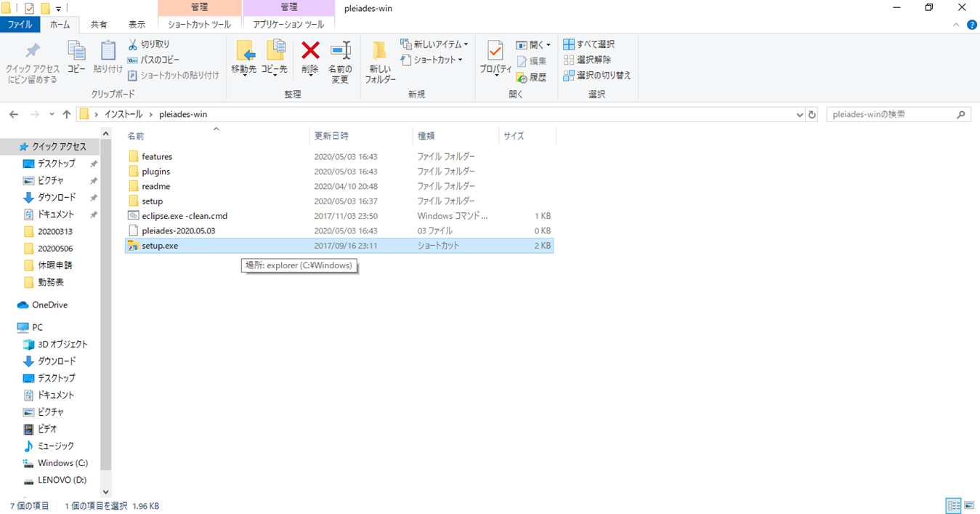This screenshot has height=514, width=980.
Task: Click Invert selection (選択の切り替え)
Action: [597, 75]
